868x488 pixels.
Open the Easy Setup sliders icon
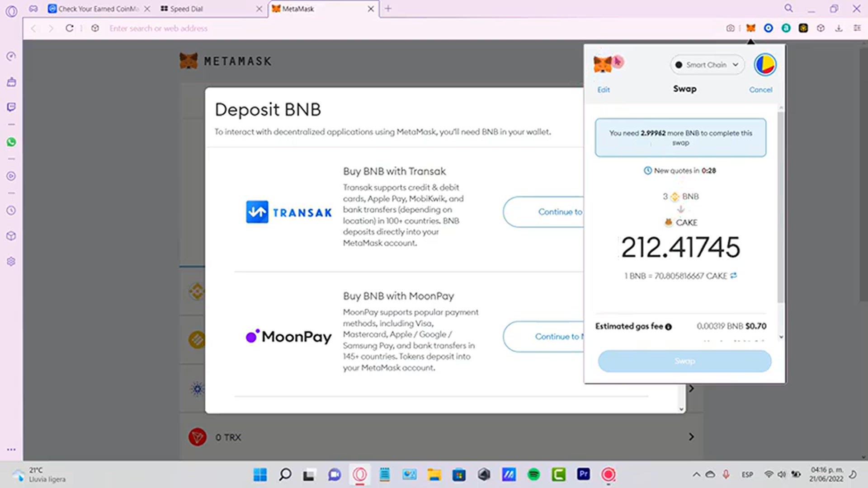tap(857, 28)
